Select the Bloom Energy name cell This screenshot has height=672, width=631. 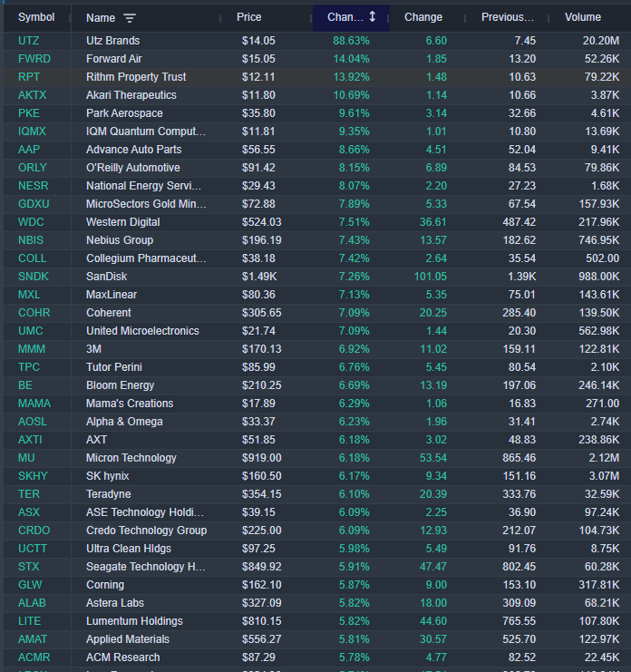120,385
